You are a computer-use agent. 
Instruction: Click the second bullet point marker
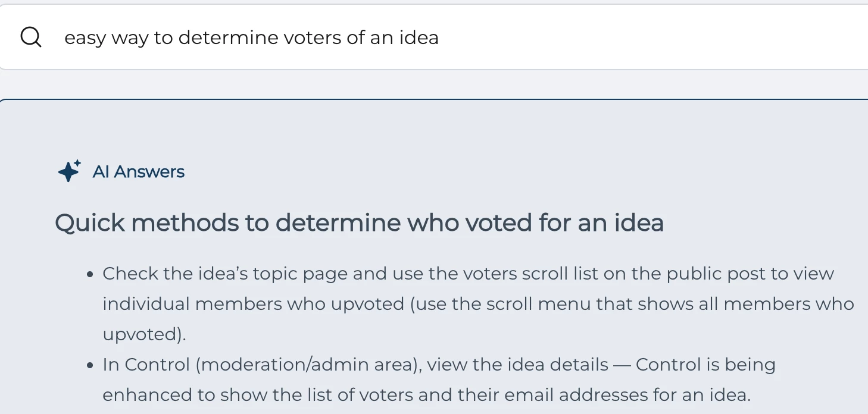pos(90,365)
